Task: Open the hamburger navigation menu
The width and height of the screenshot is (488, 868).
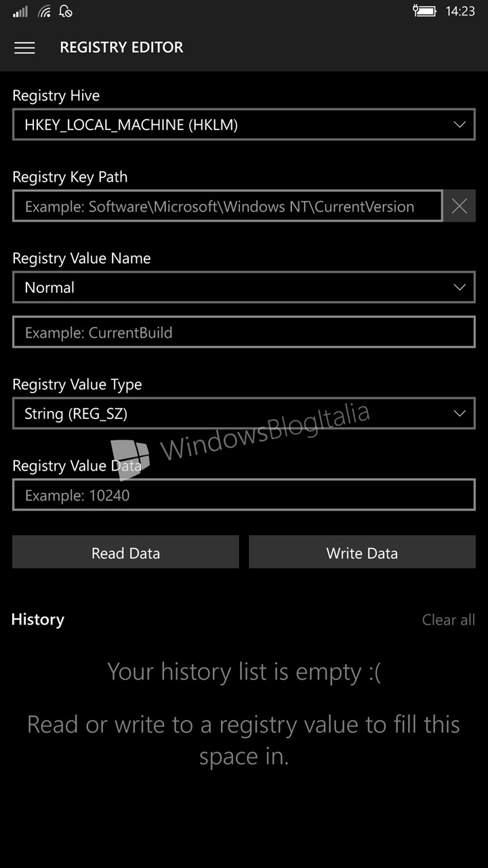Action: pyautogui.click(x=24, y=47)
